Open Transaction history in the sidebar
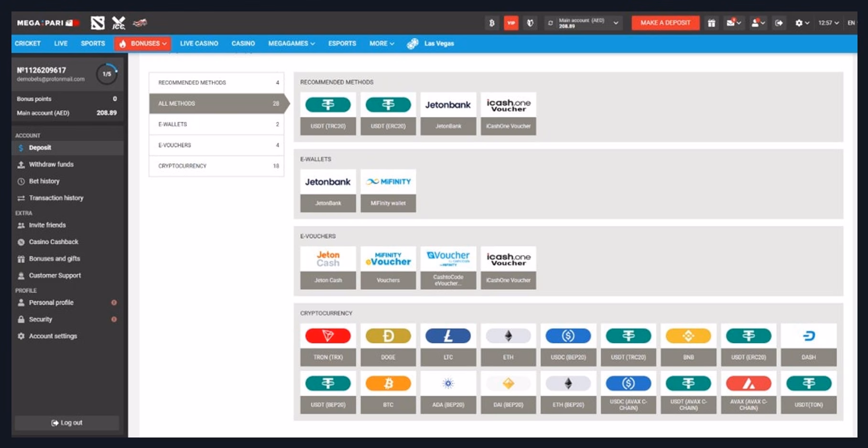Viewport: 868px width, 448px height. coord(56,198)
